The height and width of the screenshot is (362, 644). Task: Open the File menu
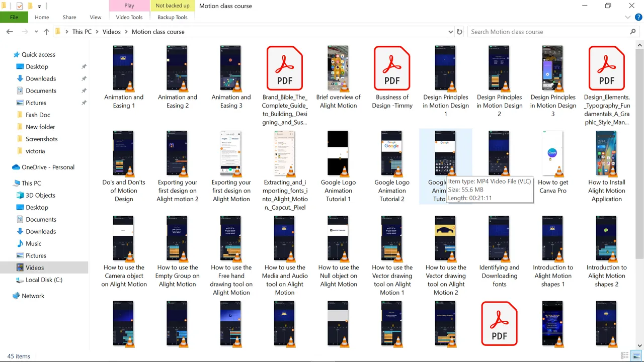point(14,17)
